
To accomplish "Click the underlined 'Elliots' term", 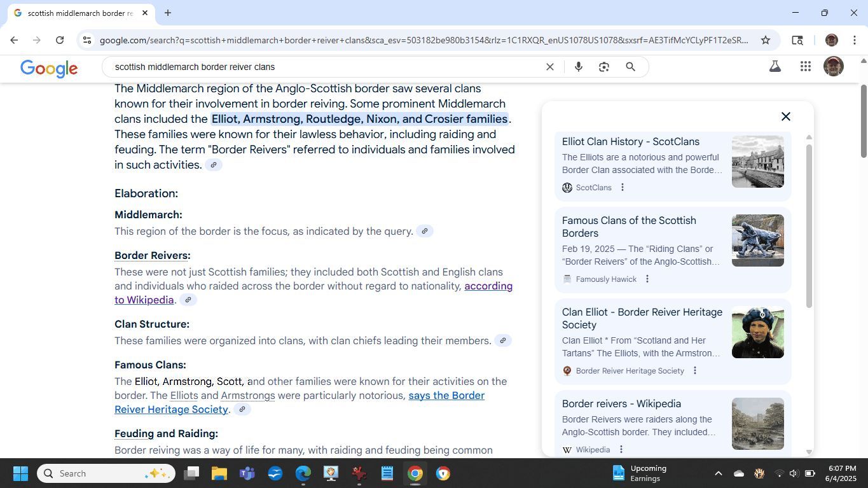I will click(x=184, y=395).
